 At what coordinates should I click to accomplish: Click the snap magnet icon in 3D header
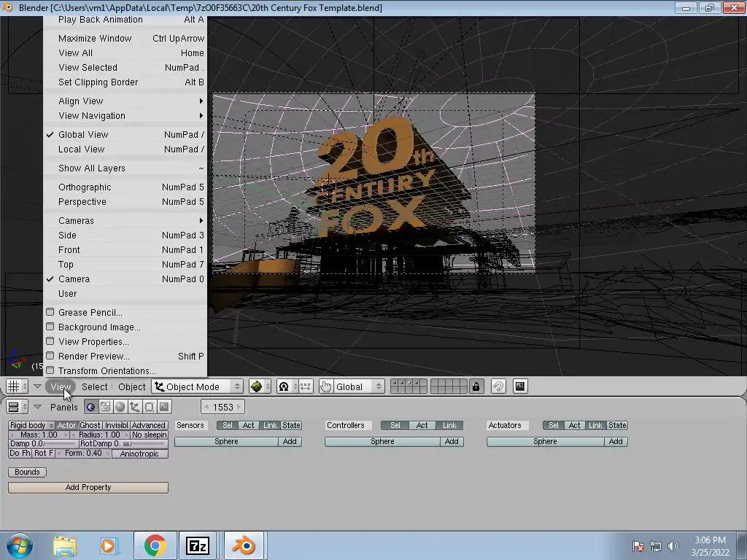(498, 386)
